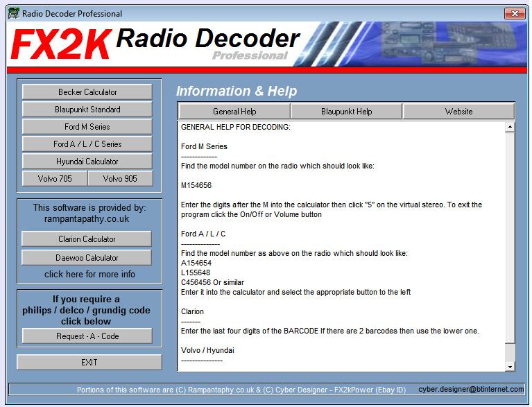Image resolution: width=532 pixels, height=407 pixels.
Task: Click the 'Portions of this software' copyright text
Action: point(241,390)
